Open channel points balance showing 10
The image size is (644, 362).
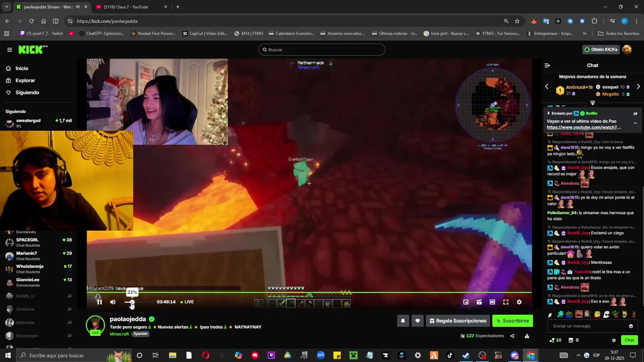555,340
